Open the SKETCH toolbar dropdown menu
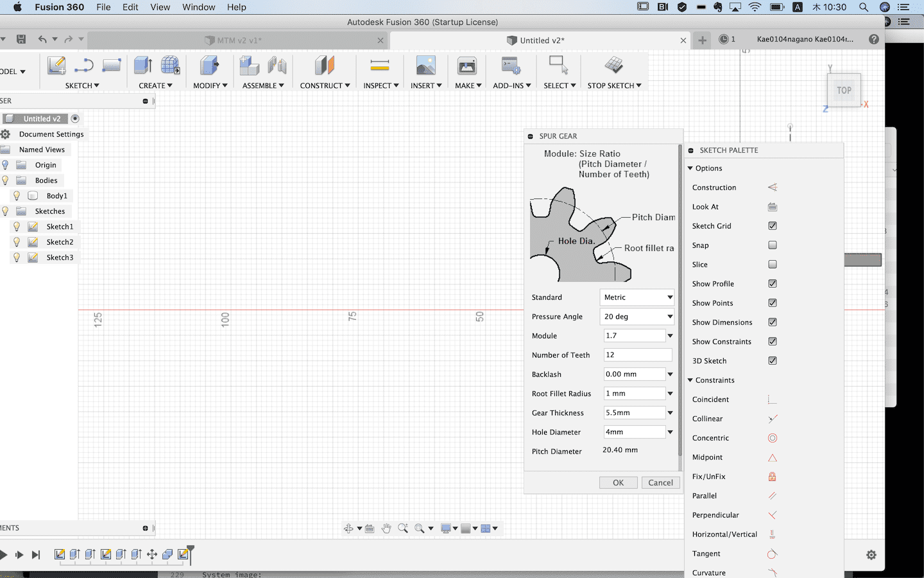This screenshot has height=578, width=924. (82, 85)
